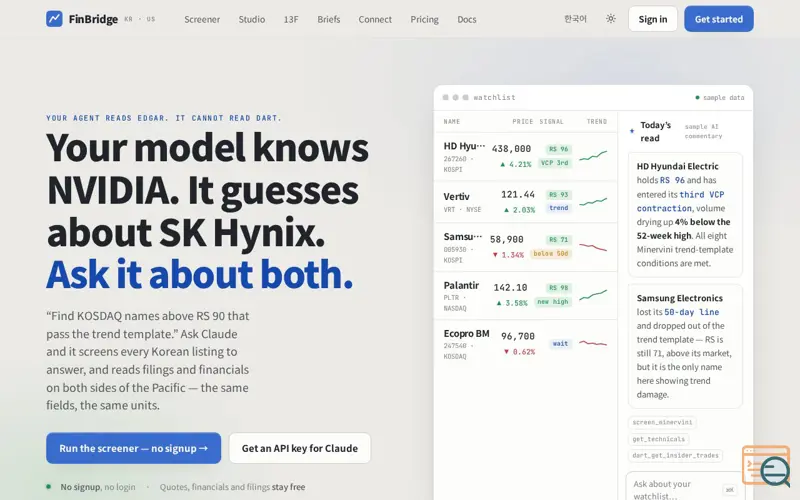The height and width of the screenshot is (500, 800).
Task: Click the HD Hyundai Electric commentary card title
Action: pos(678,166)
